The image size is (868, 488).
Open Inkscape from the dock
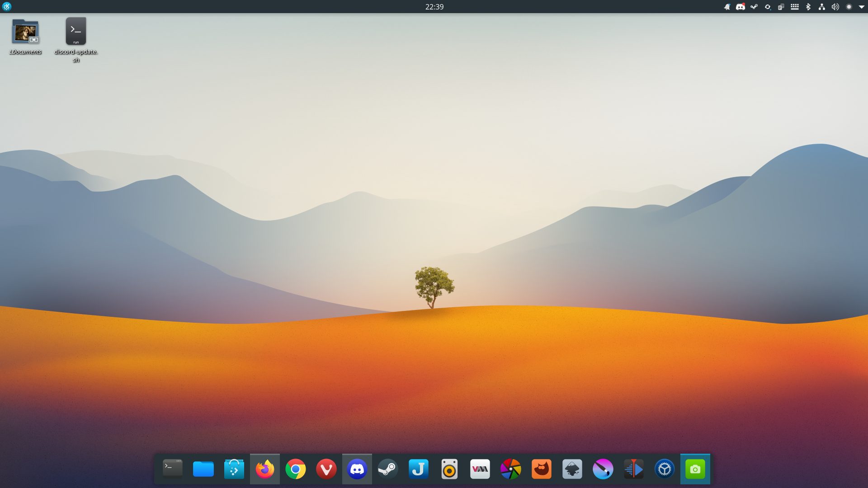(572, 469)
